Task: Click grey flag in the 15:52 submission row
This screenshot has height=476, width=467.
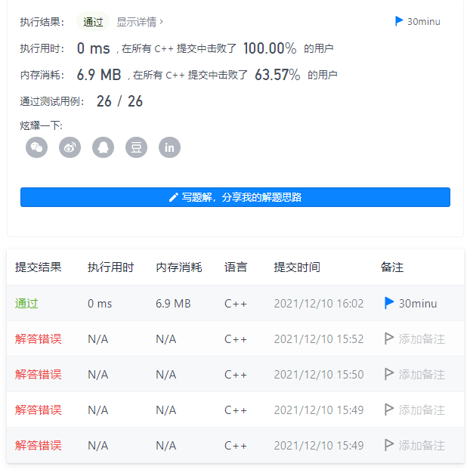Action: tap(389, 338)
